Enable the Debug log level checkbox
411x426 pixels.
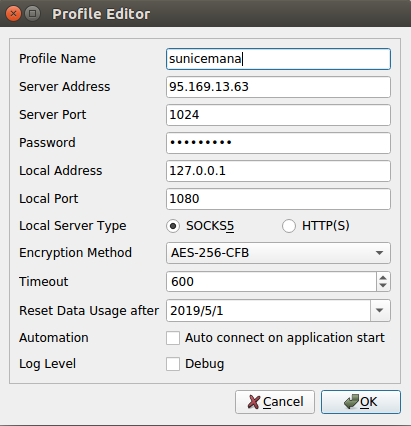point(173,364)
